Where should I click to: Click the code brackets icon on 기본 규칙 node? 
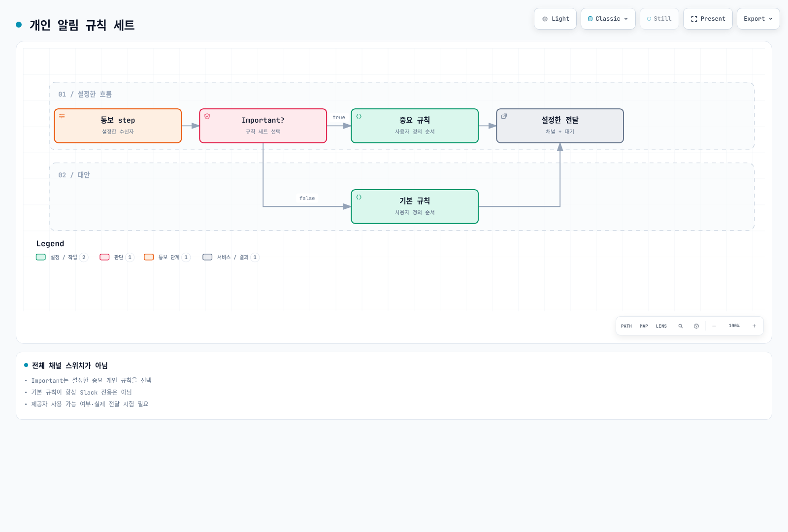click(359, 197)
